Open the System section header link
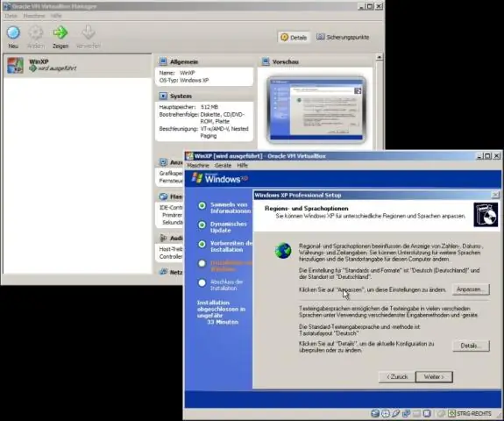Image resolution: width=504 pixels, height=421 pixels. pyautogui.click(x=181, y=96)
